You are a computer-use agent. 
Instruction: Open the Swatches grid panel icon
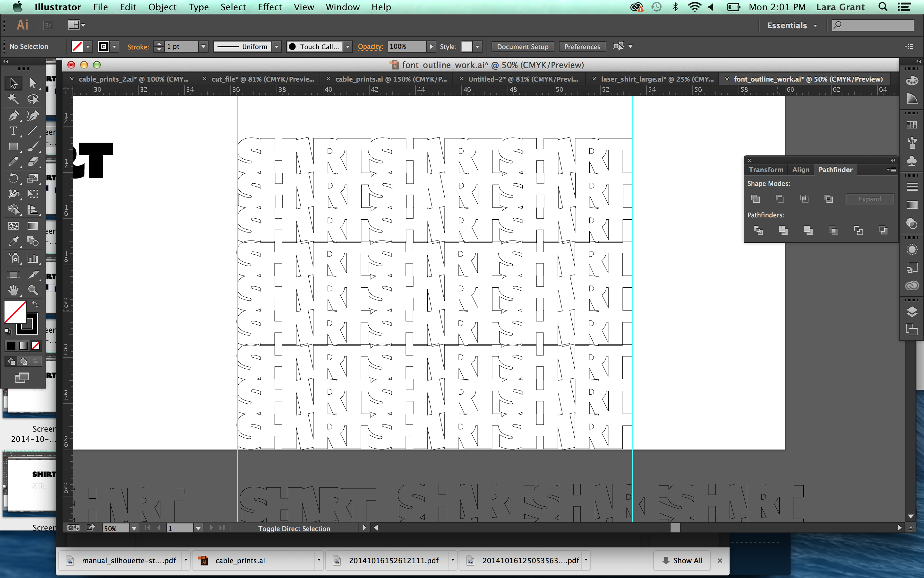(911, 125)
